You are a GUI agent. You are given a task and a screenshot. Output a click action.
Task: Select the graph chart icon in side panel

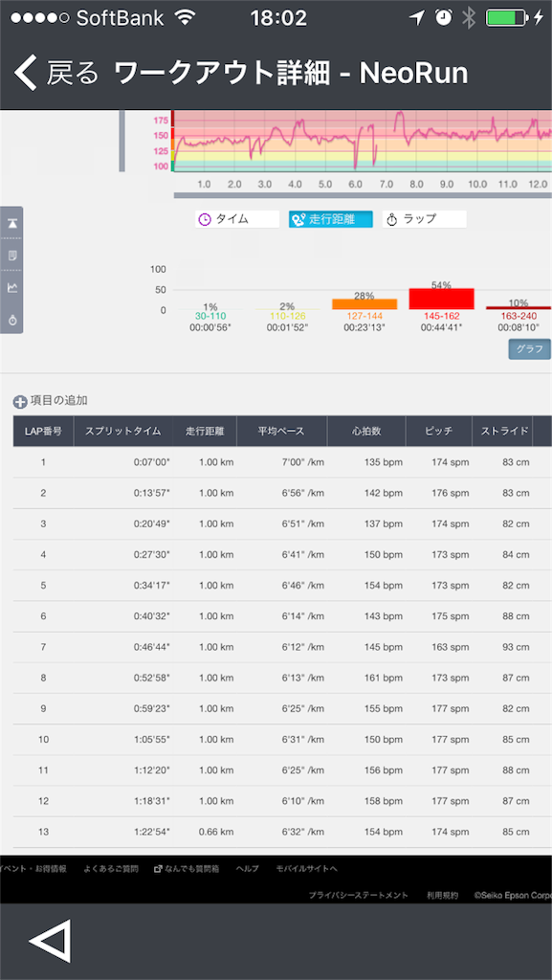pyautogui.click(x=11, y=287)
